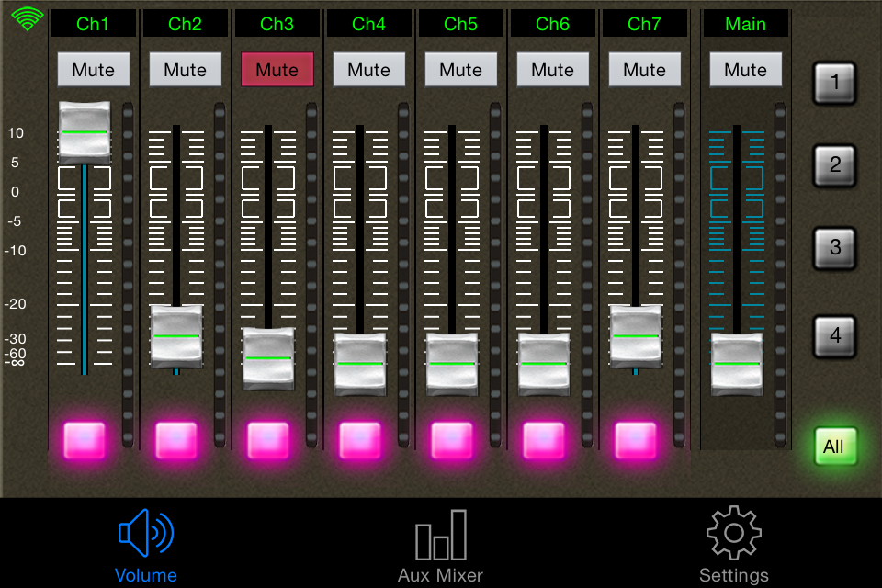The height and width of the screenshot is (588, 882).
Task: Click the Ch2 fader knob
Action: click(x=176, y=336)
